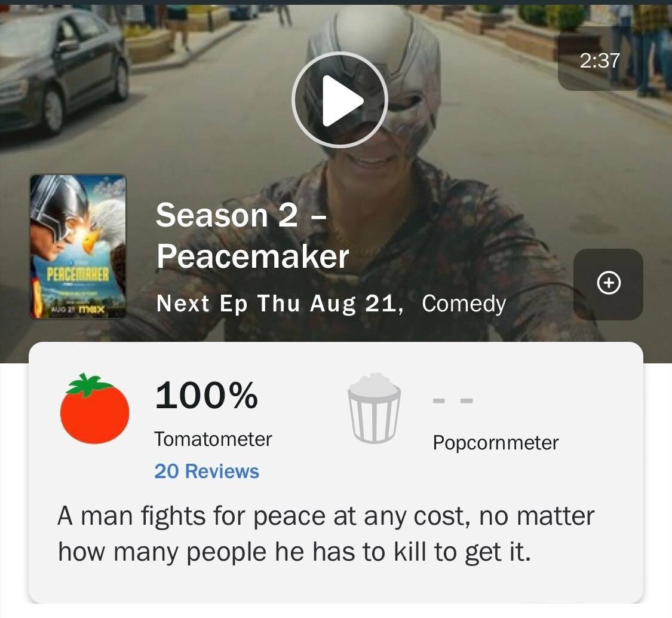
Task: Click the PEACEMAKER logo text on the poster
Action: pyautogui.click(x=78, y=274)
